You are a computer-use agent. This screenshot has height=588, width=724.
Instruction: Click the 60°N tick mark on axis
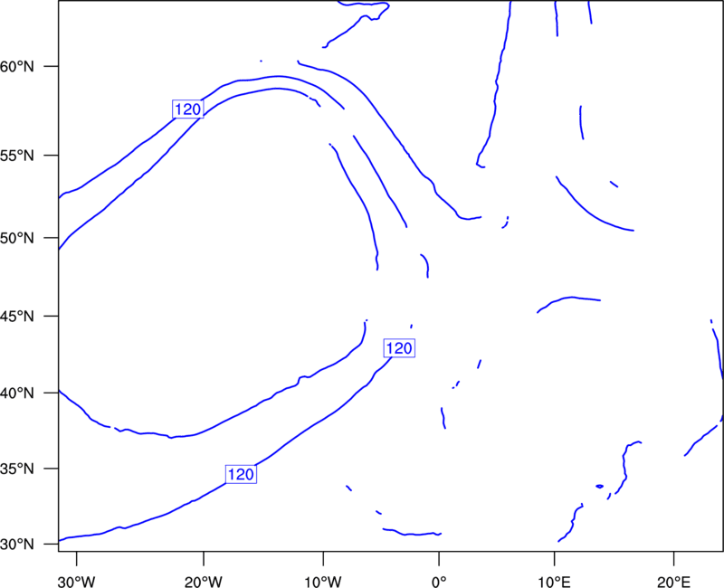point(52,66)
